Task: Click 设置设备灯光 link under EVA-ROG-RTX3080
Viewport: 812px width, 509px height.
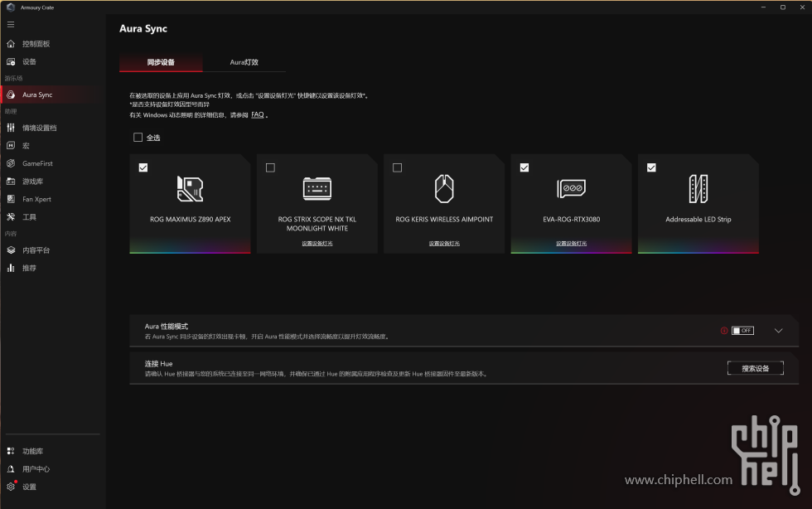Action: coord(571,243)
